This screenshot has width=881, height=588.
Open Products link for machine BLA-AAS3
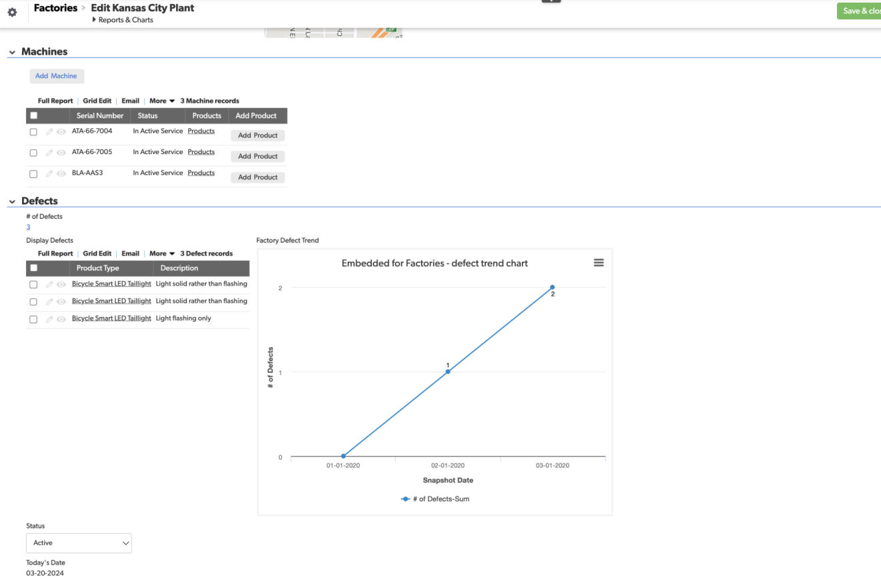[201, 173]
